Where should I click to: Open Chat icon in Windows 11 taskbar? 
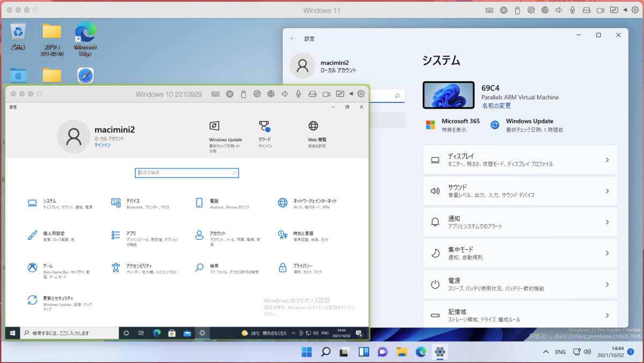383,352
